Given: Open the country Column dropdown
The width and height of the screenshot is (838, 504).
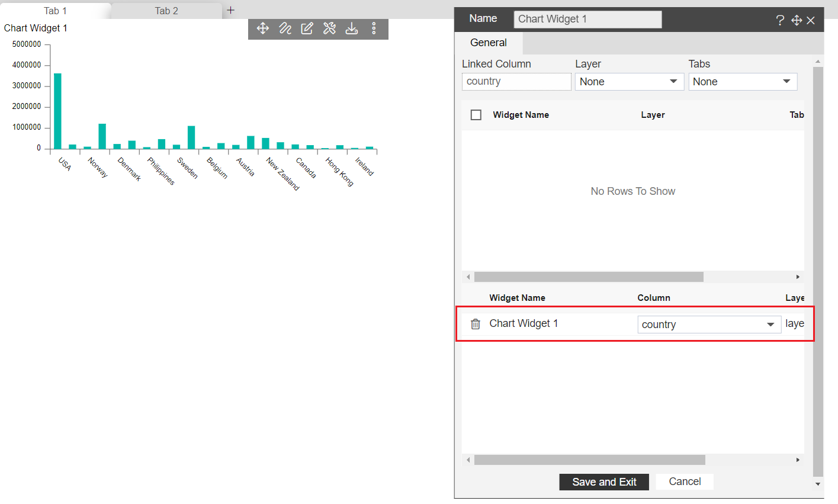Looking at the screenshot, I should 709,325.
